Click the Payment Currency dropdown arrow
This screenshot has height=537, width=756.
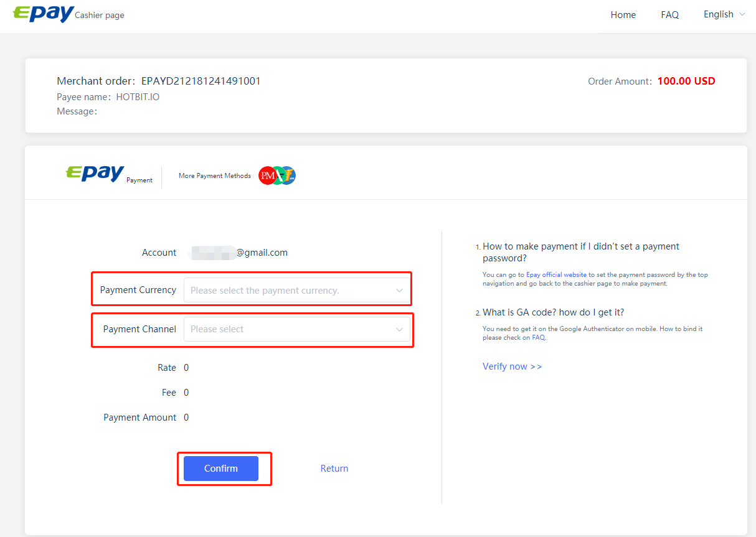(x=399, y=291)
